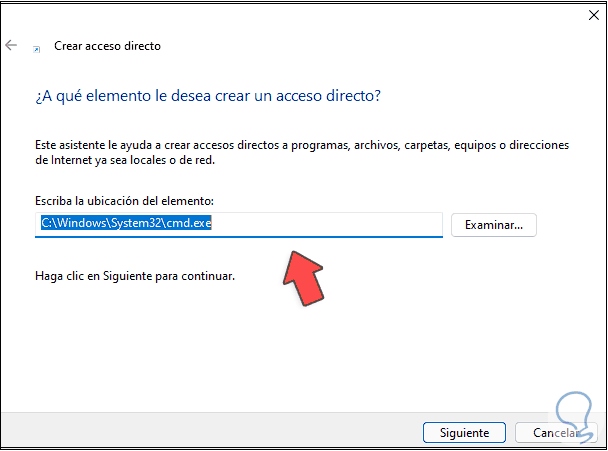Click the "Escriba la ubicación del elemento" label

point(124,202)
